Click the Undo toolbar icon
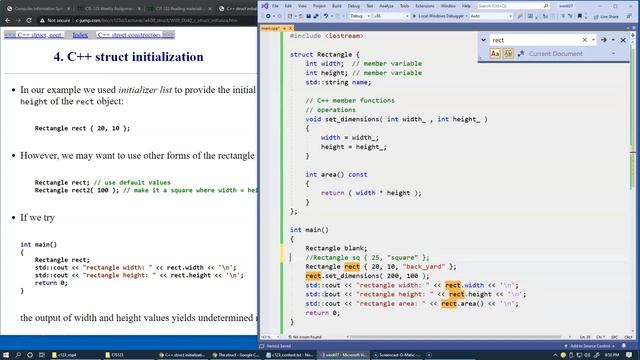The image size is (640, 360). click(x=326, y=16)
